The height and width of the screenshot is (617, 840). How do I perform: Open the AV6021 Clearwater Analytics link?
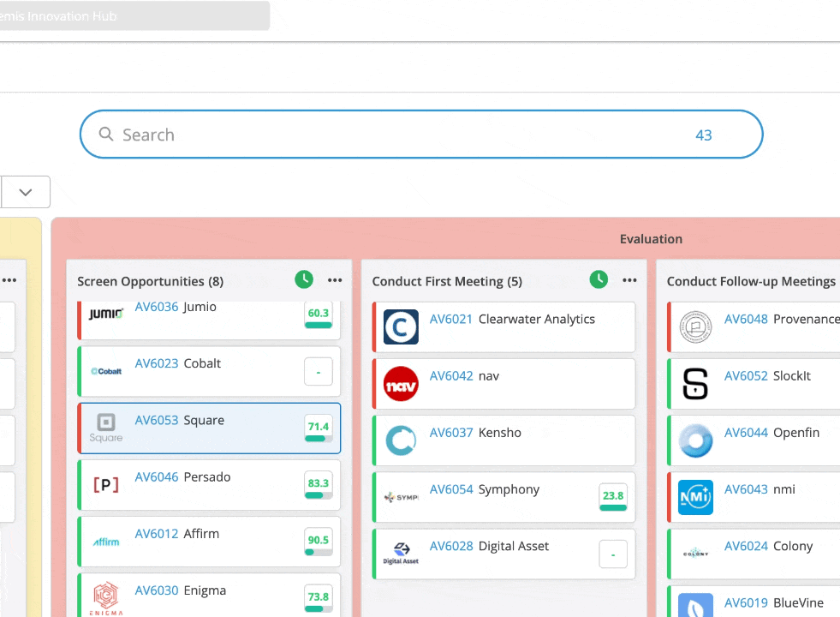pyautogui.click(x=451, y=320)
